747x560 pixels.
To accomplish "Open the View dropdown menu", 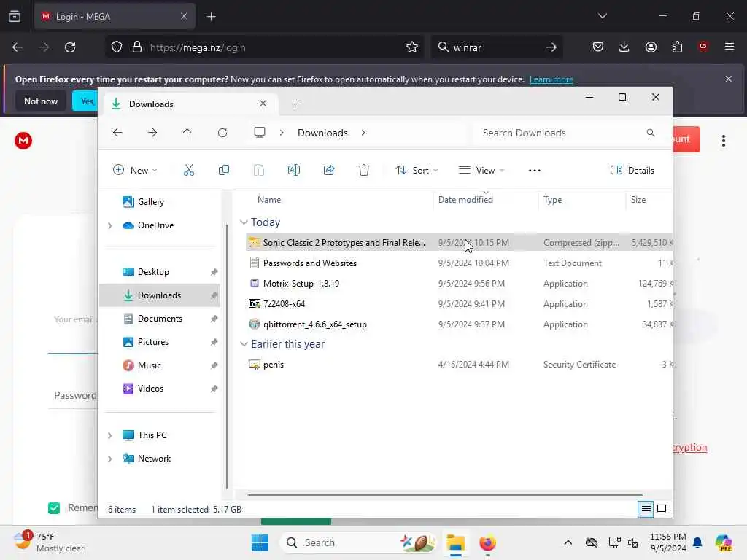I will click(x=481, y=170).
